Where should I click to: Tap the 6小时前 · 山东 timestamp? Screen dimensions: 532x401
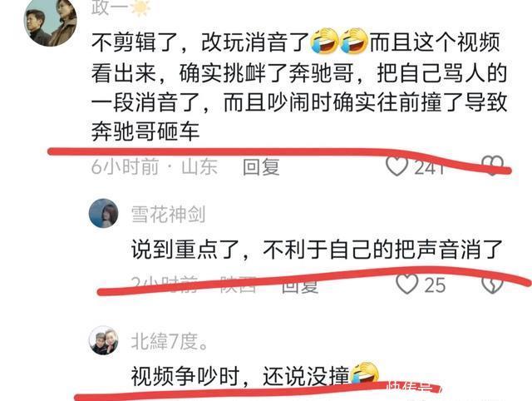(155, 166)
